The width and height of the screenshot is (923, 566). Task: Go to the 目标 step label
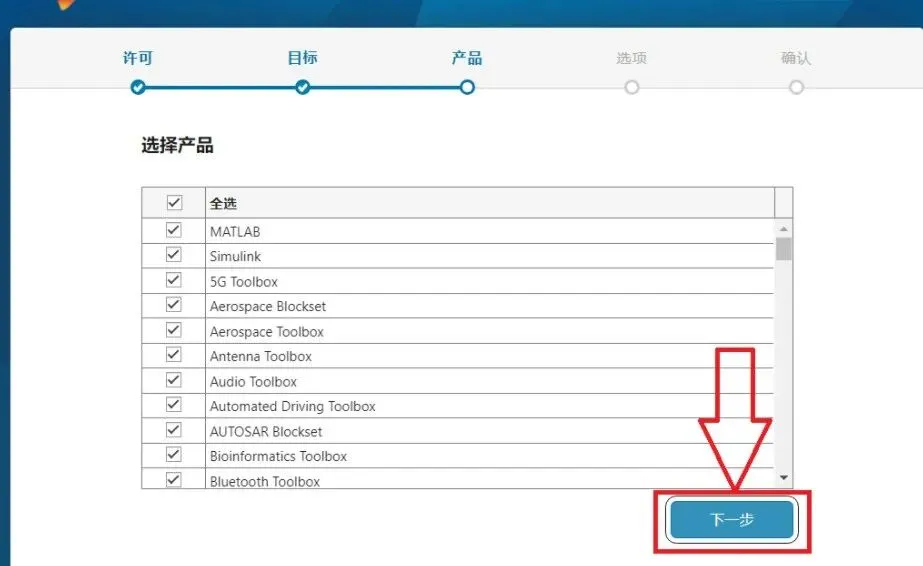pyautogui.click(x=303, y=58)
